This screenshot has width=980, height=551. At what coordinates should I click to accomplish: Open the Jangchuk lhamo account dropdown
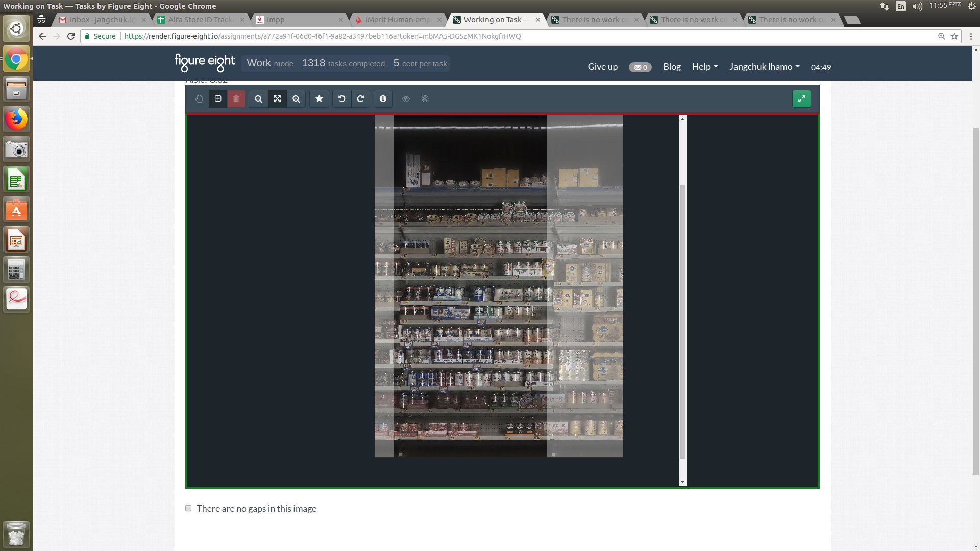[764, 67]
